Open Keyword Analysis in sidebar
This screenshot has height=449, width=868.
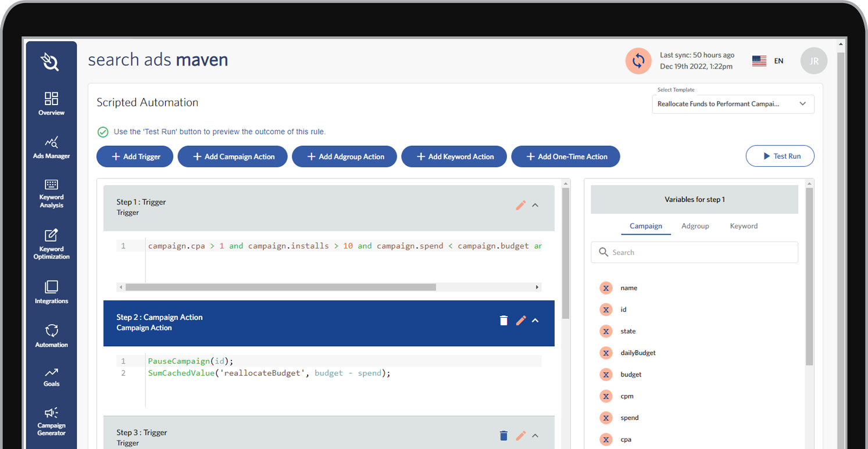click(51, 193)
